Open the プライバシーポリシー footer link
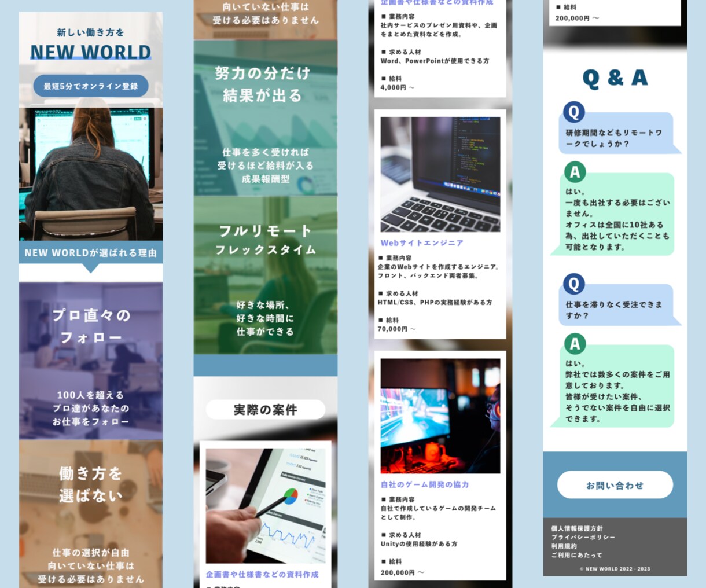Viewport: 706px width, 588px height. [x=583, y=537]
